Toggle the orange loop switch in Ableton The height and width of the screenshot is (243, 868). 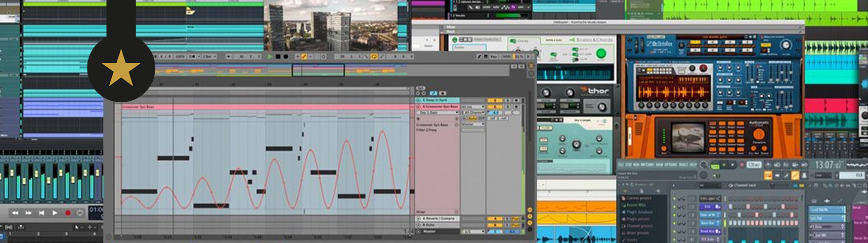pos(374,57)
